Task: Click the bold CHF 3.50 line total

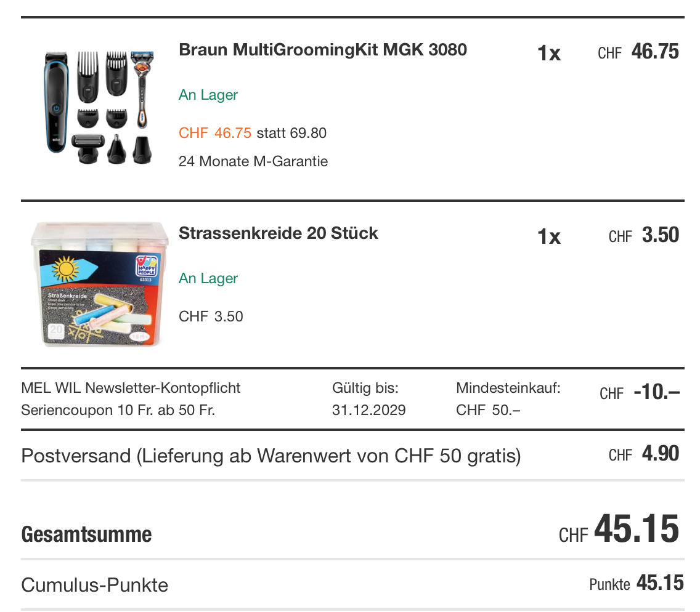Action: click(644, 236)
